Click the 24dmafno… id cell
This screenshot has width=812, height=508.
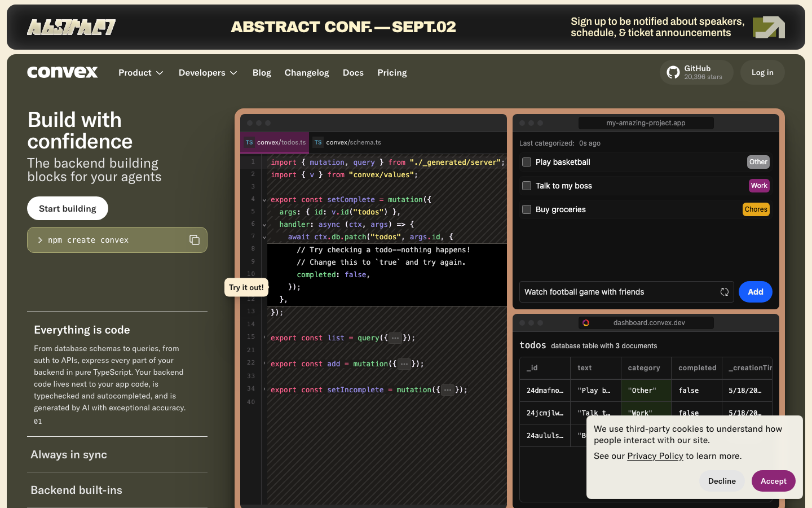[545, 391]
